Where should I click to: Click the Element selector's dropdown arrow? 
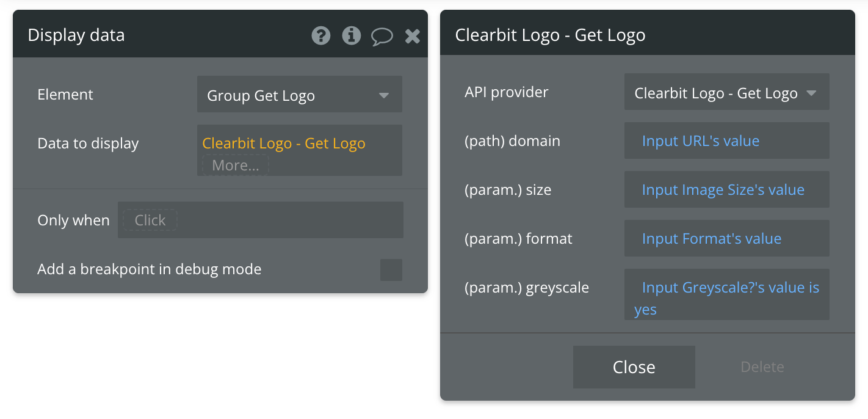(385, 95)
